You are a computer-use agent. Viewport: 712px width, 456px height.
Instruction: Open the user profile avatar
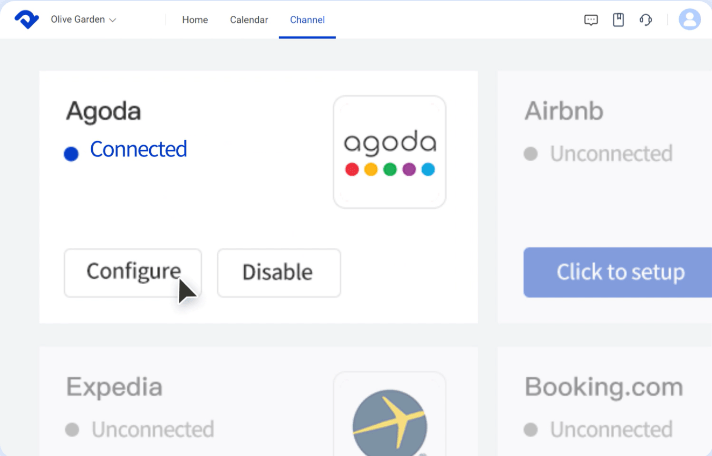point(690,20)
